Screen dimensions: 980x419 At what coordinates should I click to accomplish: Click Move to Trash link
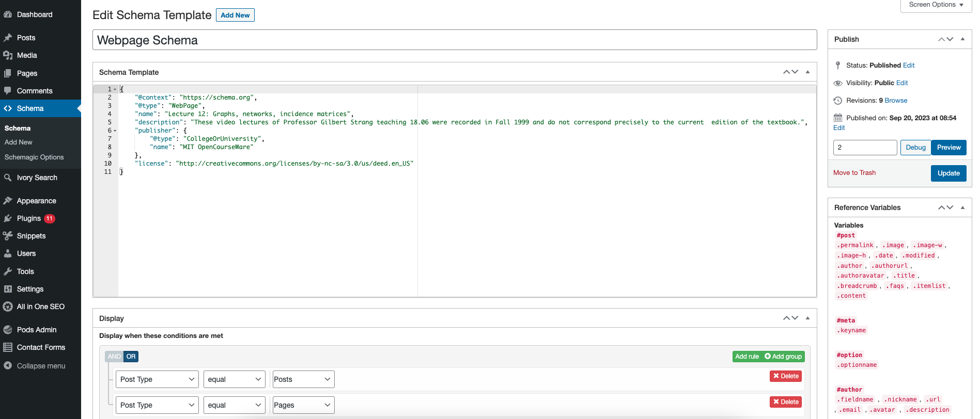coord(854,173)
